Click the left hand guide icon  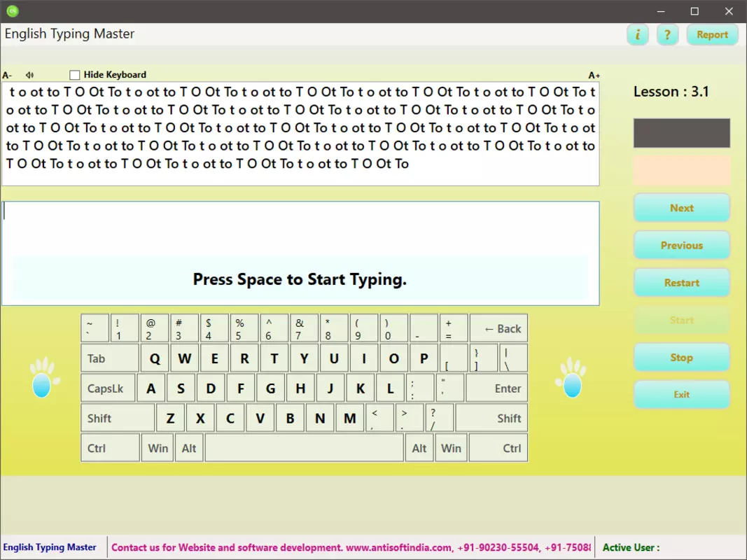tap(44, 377)
